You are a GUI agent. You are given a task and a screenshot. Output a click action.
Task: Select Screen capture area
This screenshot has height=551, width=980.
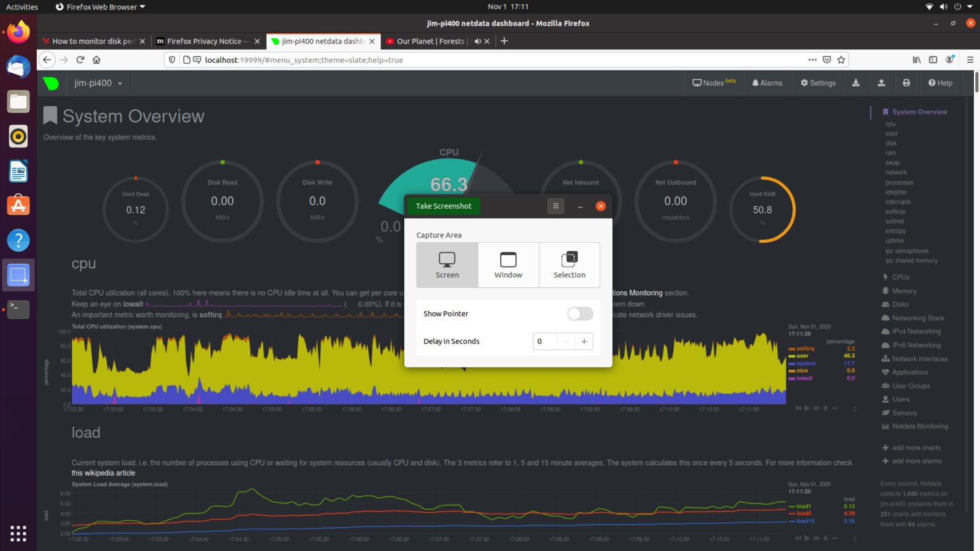(447, 265)
